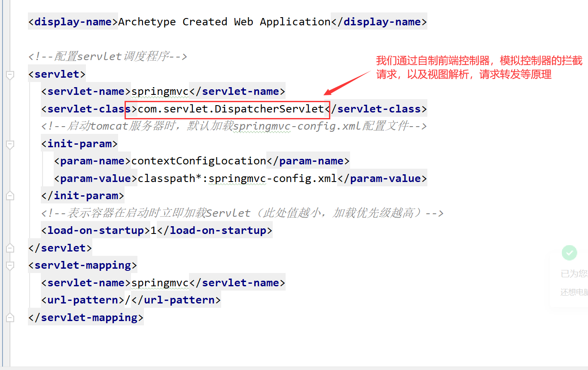Click the closing </display-name> tag
The width and height of the screenshot is (588, 370).
coord(379,22)
